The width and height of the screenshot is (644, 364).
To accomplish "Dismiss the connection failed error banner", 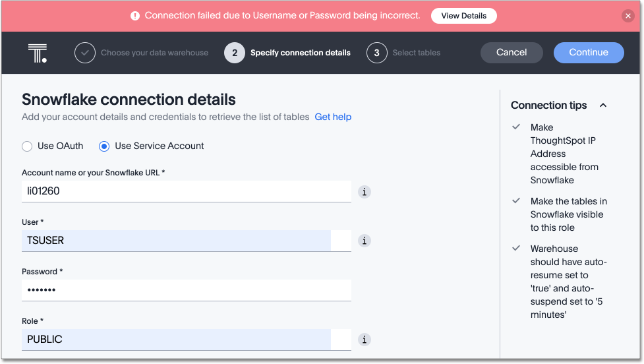I will point(628,16).
